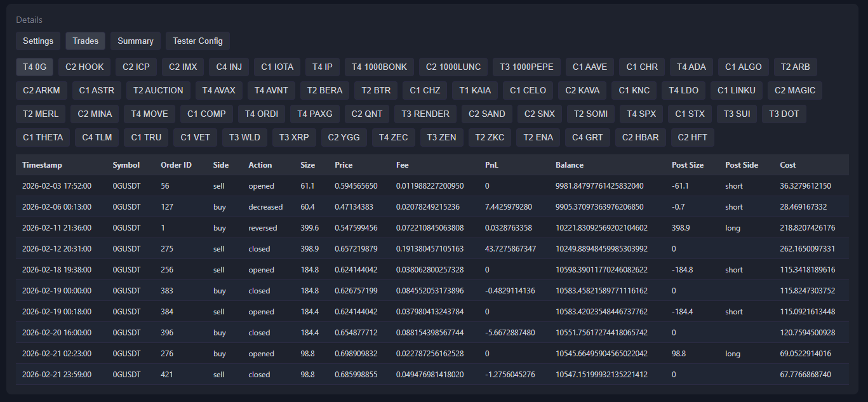Screen dimensions: 868x402
Task: Switch to the Summary tab
Action: coord(135,41)
